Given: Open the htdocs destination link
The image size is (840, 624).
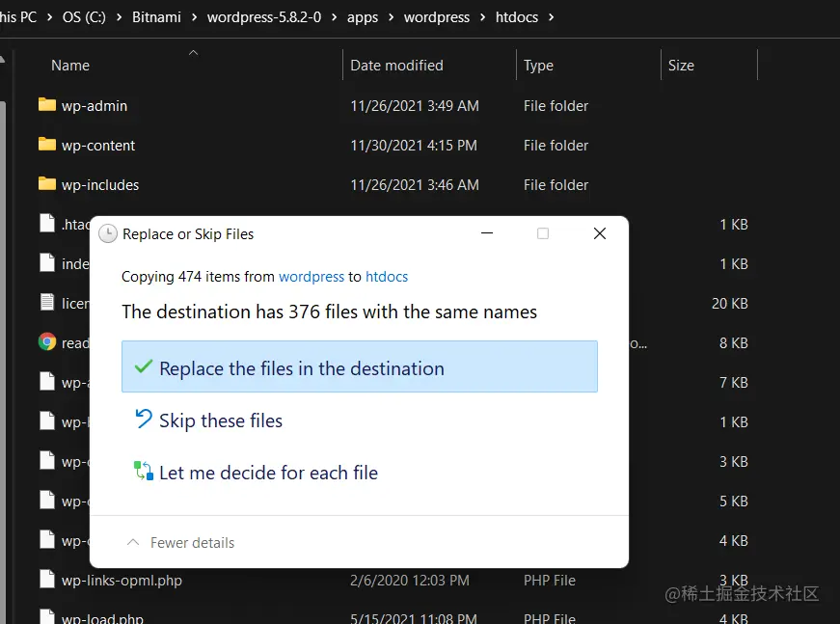Looking at the screenshot, I should pos(387,277).
